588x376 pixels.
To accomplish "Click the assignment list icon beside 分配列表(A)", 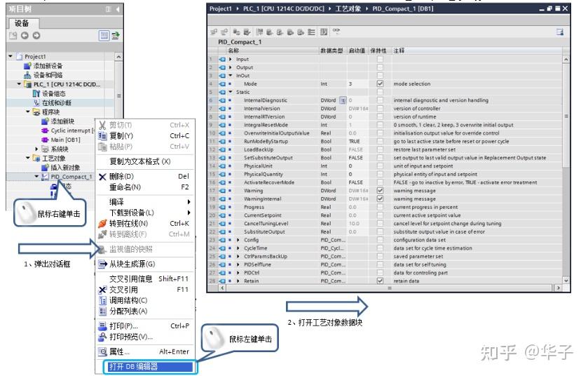I will (x=102, y=311).
